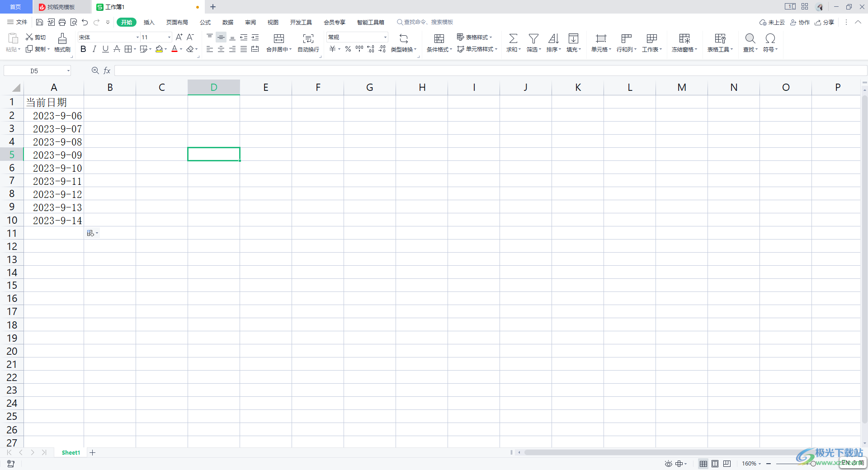Open the font size dropdown

coord(170,37)
